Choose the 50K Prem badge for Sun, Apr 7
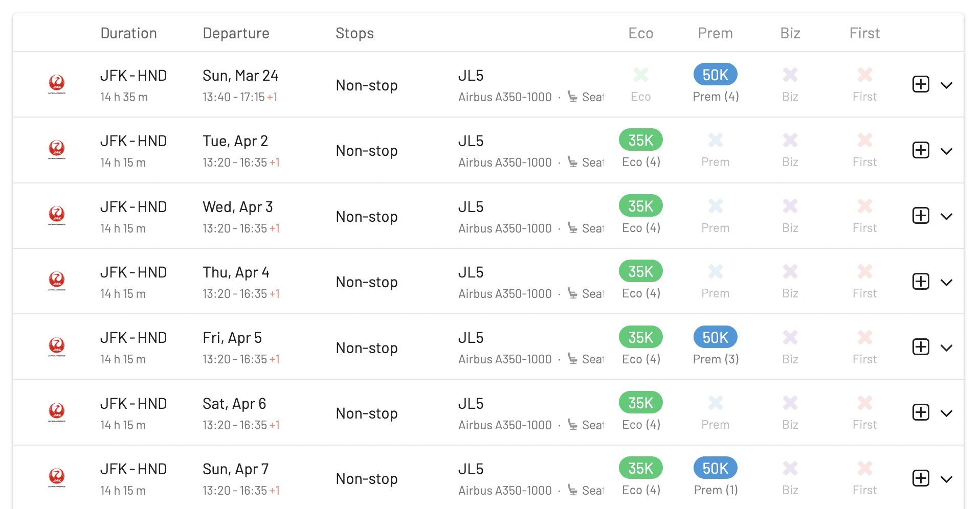 click(715, 468)
